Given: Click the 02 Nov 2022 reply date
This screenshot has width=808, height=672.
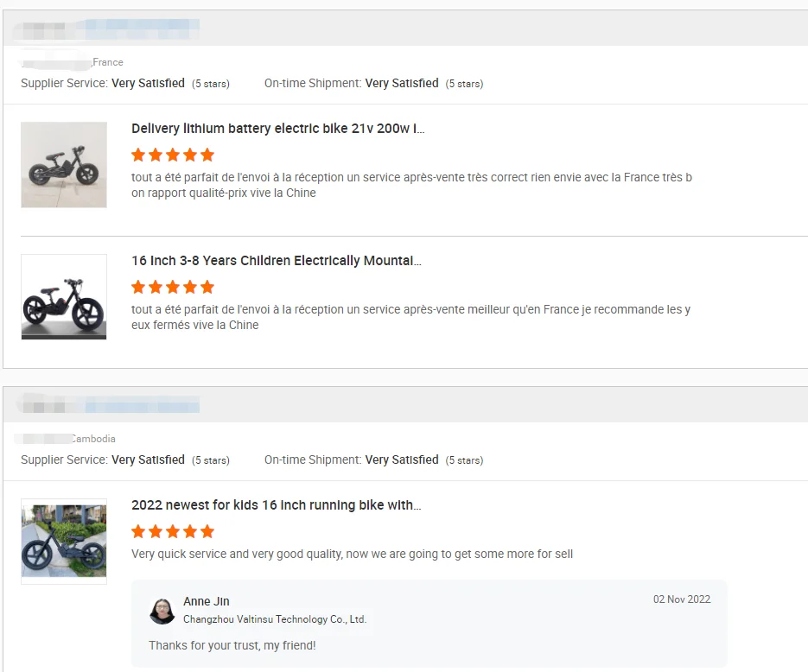Looking at the screenshot, I should click(x=681, y=599).
